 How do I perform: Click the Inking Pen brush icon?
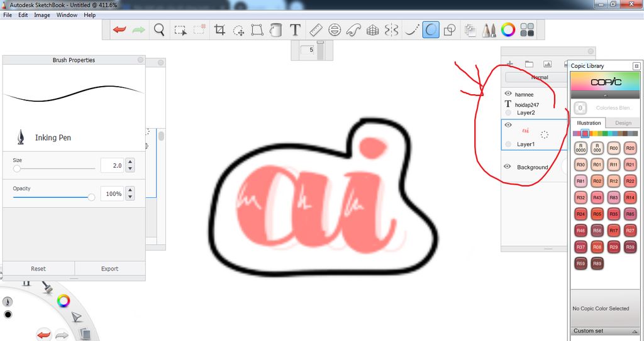tap(21, 137)
